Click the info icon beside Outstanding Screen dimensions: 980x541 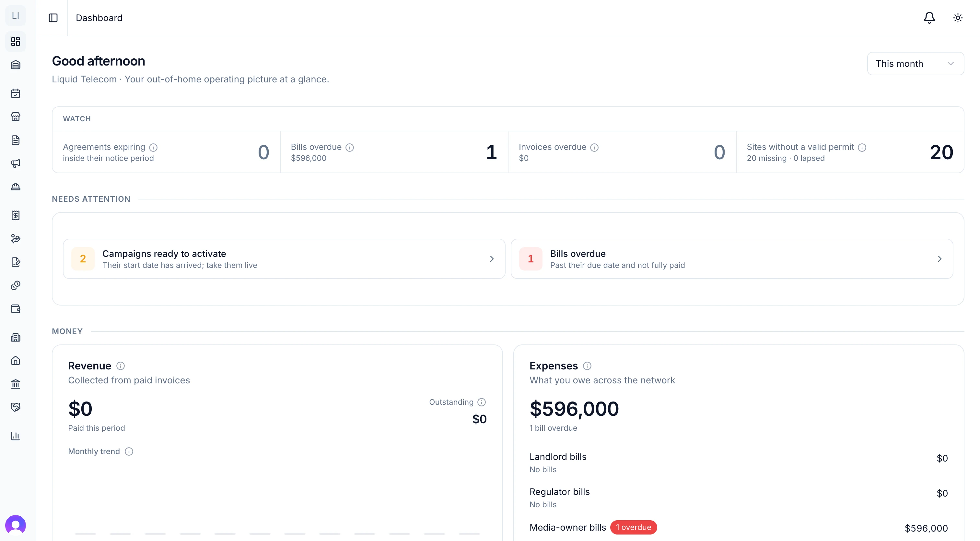click(482, 402)
